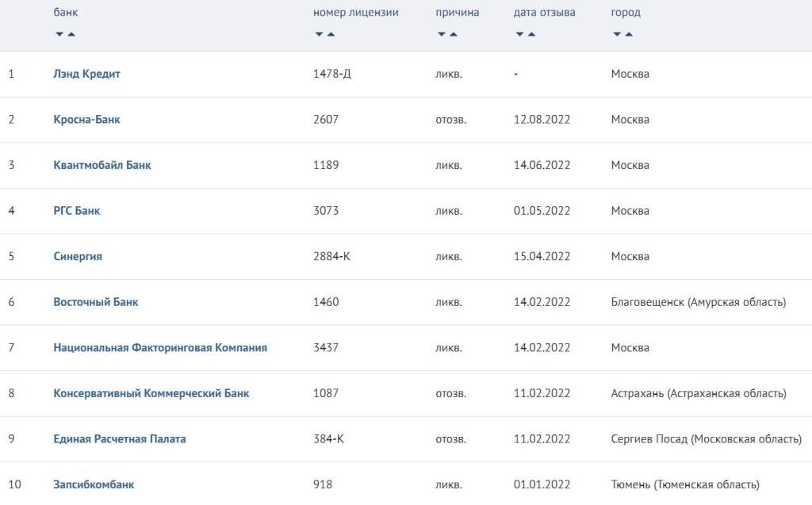The width and height of the screenshot is (812, 505).
Task: View Консервативный Коммерческий Банк details
Action: coord(151,393)
